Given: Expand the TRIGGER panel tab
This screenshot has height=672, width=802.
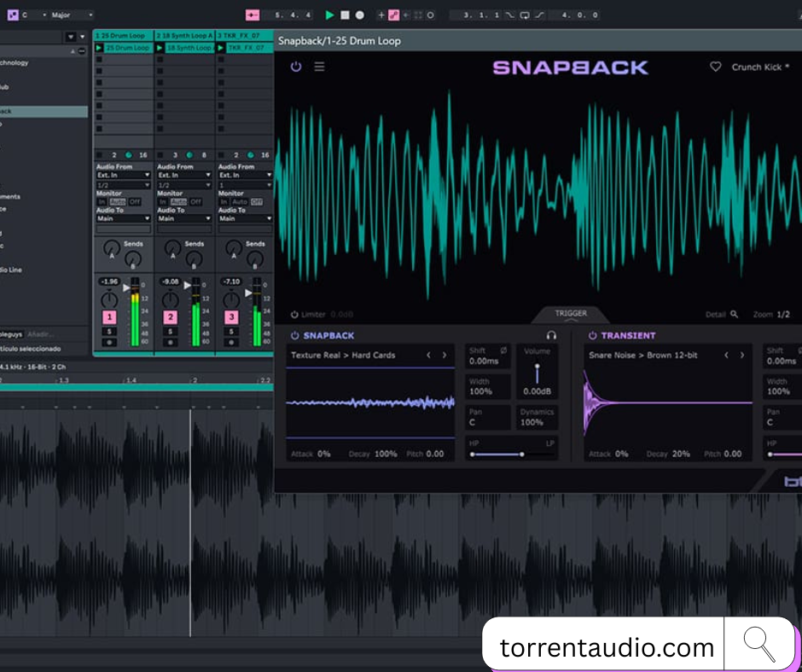Looking at the screenshot, I should [x=571, y=314].
